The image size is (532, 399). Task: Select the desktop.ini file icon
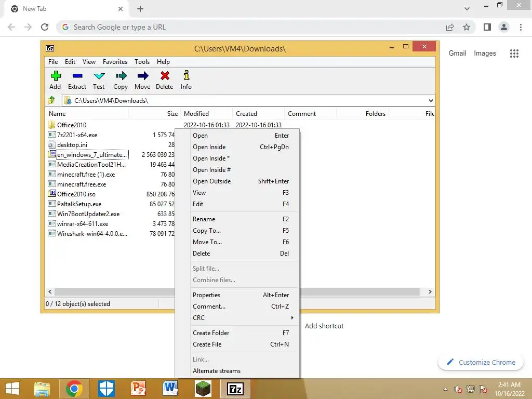pyautogui.click(x=51, y=144)
